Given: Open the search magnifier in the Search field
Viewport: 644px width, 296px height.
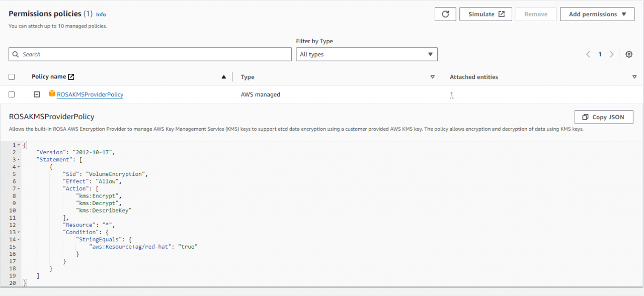Looking at the screenshot, I should click(16, 54).
